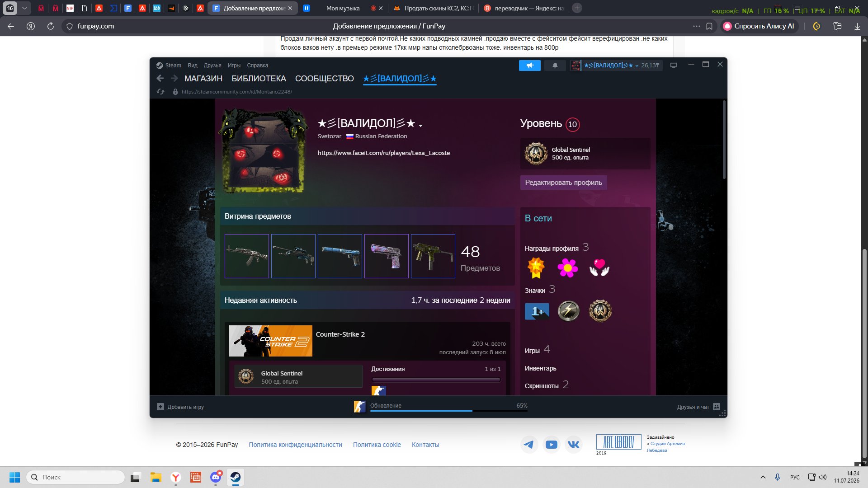This screenshot has width=868, height=488.
Task: Open the yellow circular extension icon
Action: pos(816,26)
